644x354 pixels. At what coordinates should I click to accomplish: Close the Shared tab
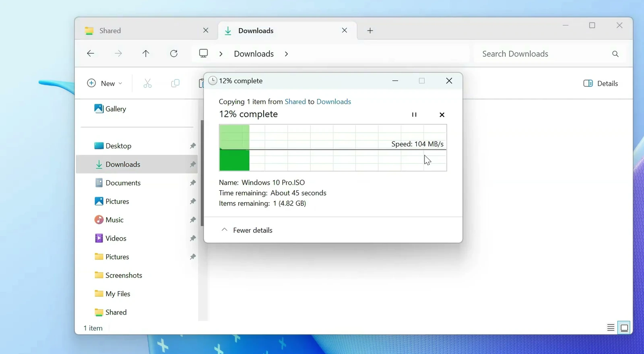coord(206,31)
